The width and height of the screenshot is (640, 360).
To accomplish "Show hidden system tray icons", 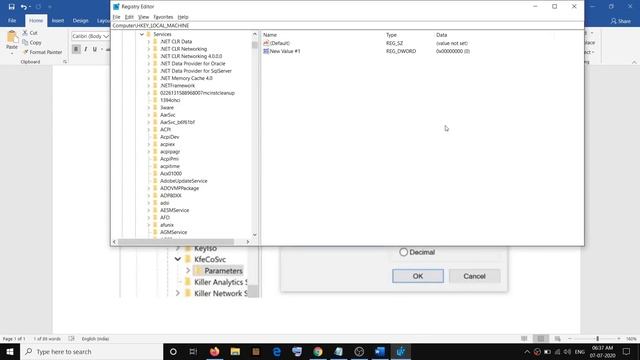I will point(527,351).
